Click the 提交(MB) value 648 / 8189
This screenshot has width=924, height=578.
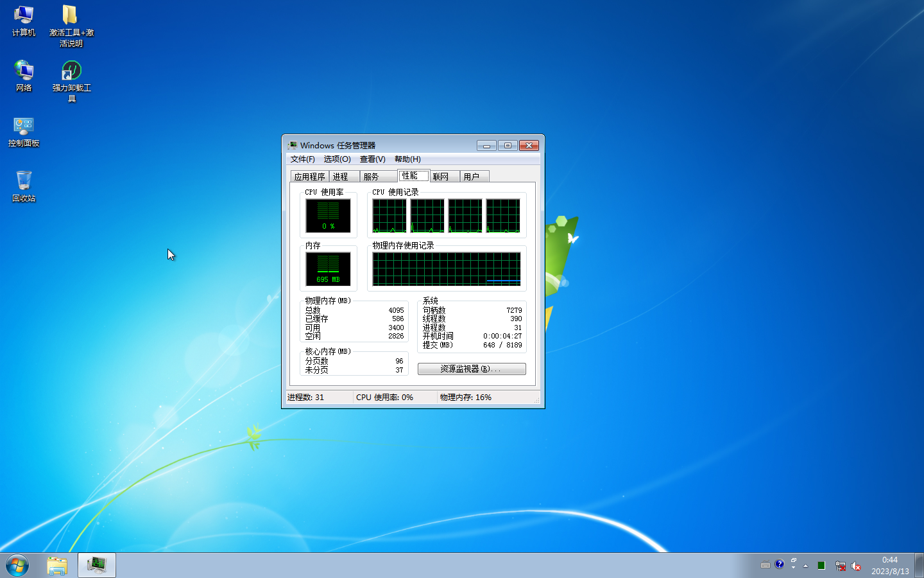pos(502,345)
